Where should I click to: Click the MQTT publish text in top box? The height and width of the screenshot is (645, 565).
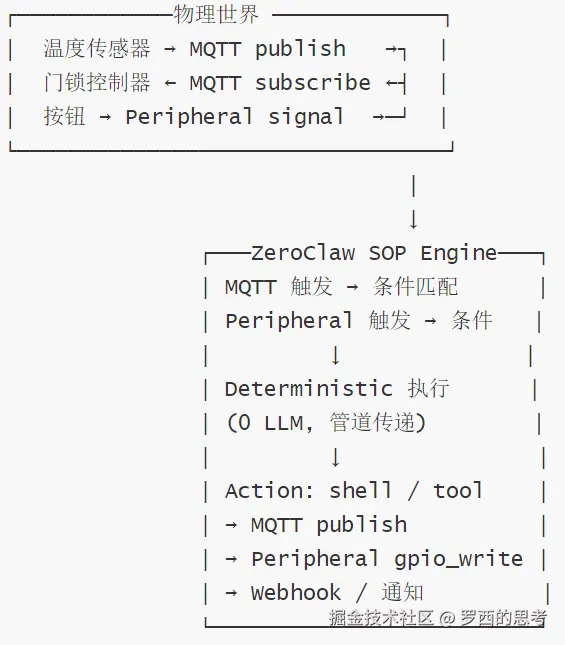click(268, 49)
